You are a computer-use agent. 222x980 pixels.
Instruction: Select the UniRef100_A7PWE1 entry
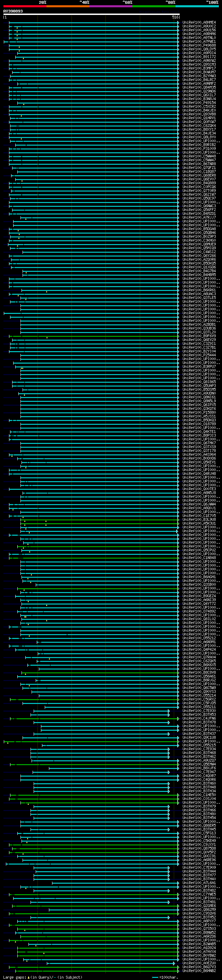199,41
